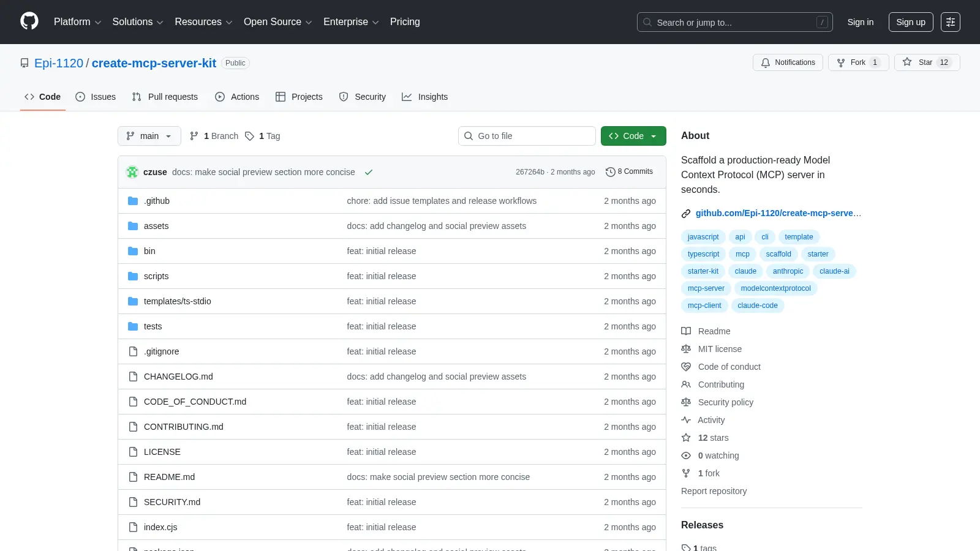Open the anthropic topic tag
The width and height of the screenshot is (980, 551).
(x=788, y=271)
